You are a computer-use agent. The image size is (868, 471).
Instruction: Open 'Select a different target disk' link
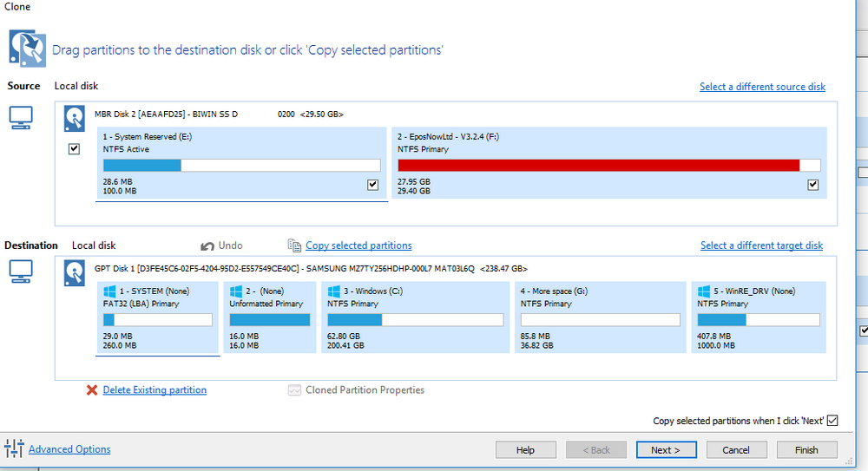point(761,245)
